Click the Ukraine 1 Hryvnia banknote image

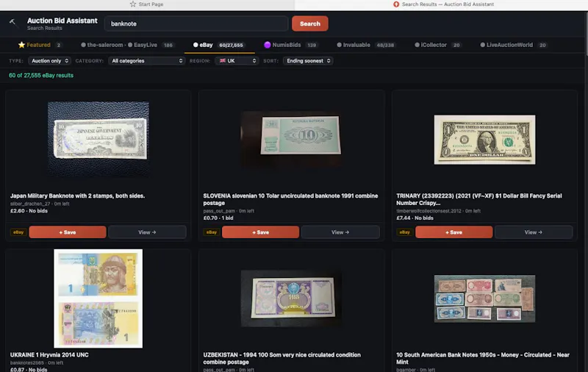pyautogui.click(x=98, y=298)
